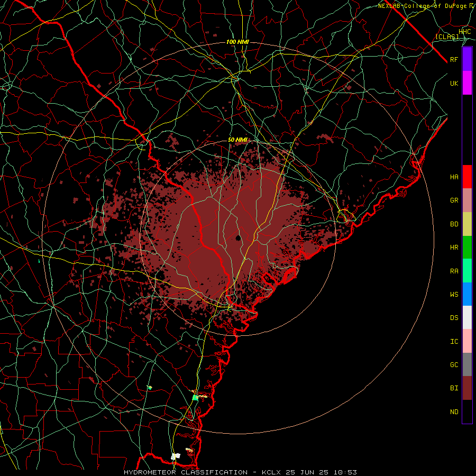Click the 'ND' legend label
476x476 pixels.
coord(454,412)
